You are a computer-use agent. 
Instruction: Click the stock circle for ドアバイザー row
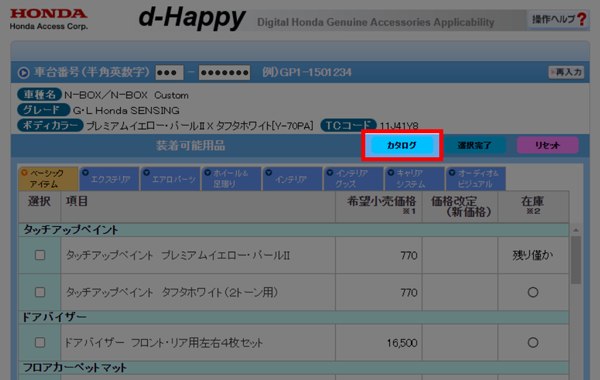tap(533, 342)
